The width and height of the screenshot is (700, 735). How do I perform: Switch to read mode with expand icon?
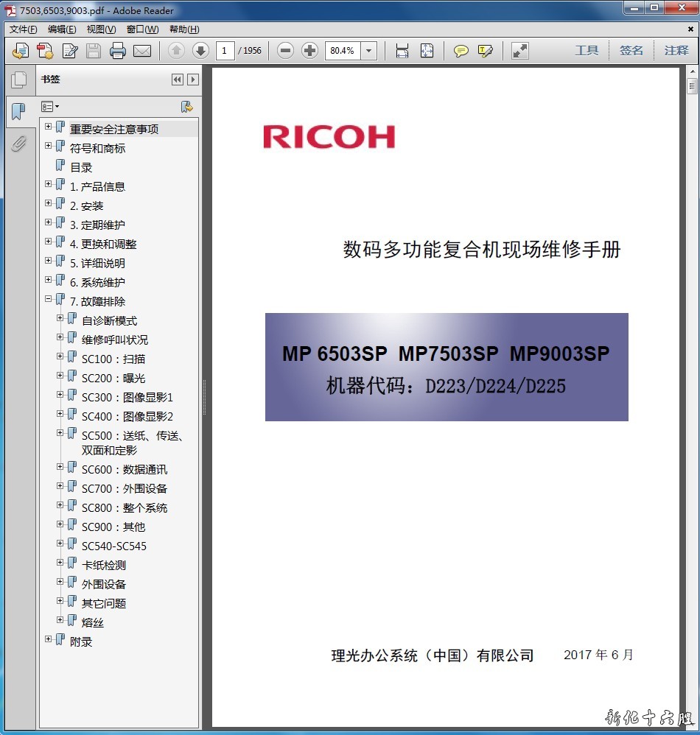coord(520,51)
